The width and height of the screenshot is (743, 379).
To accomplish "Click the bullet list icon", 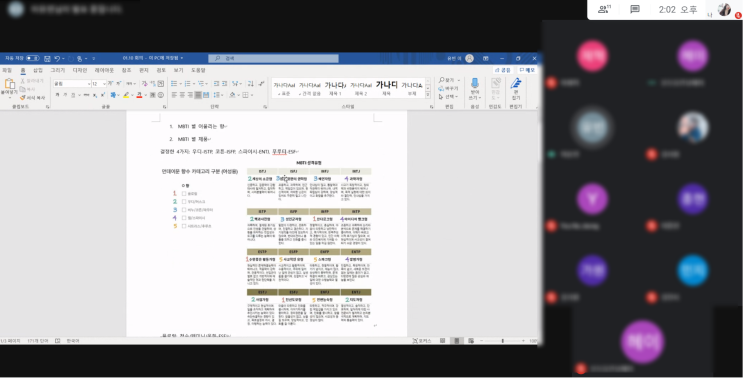I will (174, 83).
